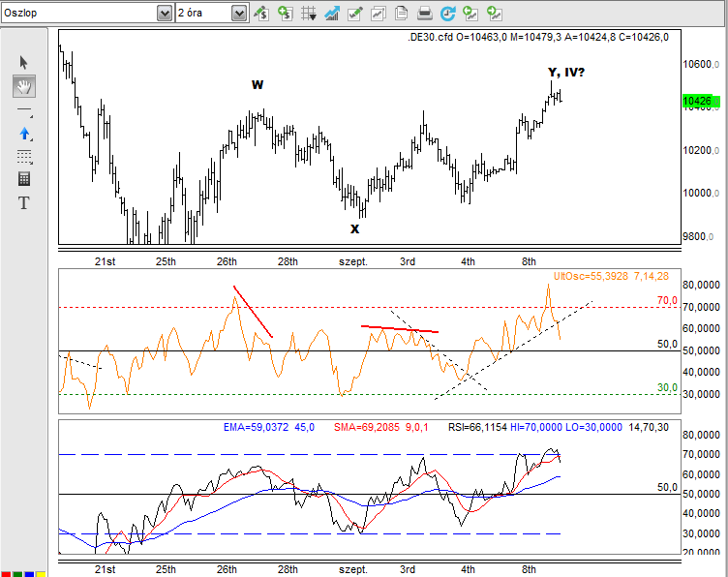Click the EMA=59,0372 indicator label
This screenshot has width=728, height=577.
pos(256,427)
